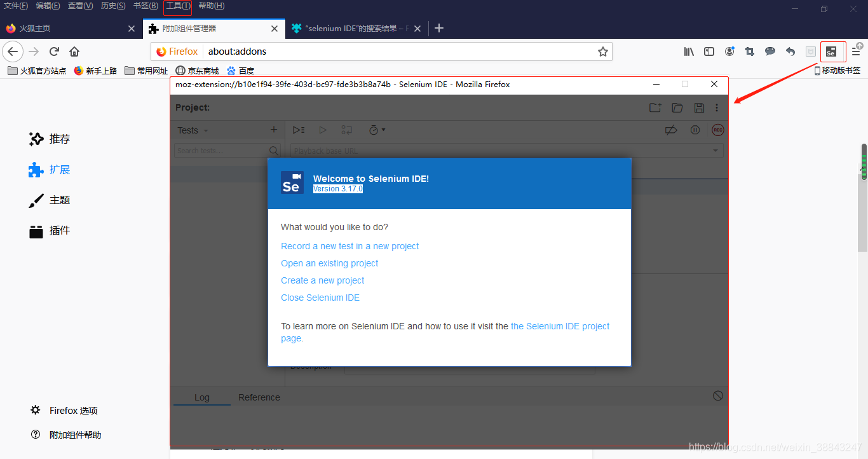The image size is (868, 459).
Task: Click the screenshot crop tool icon
Action: coord(750,51)
